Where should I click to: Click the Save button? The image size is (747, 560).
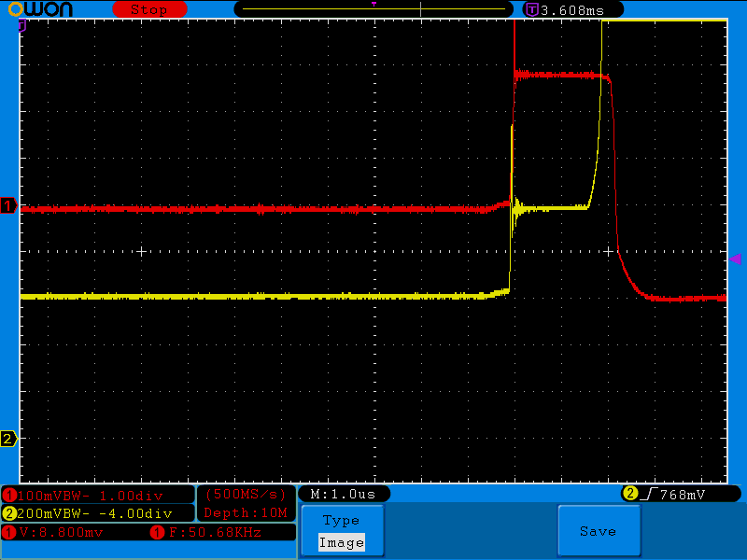coord(599,531)
